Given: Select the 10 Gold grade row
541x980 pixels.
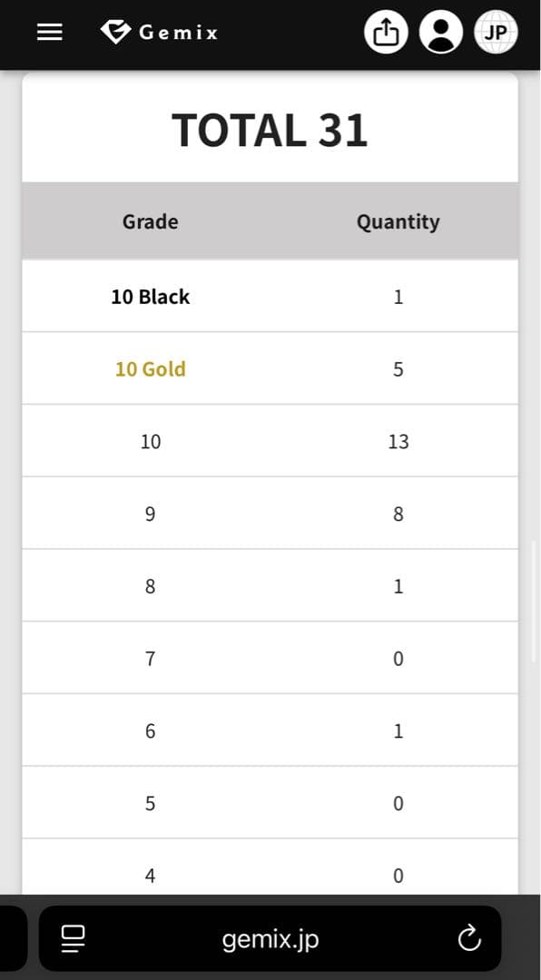Looking at the screenshot, I should click(270, 368).
